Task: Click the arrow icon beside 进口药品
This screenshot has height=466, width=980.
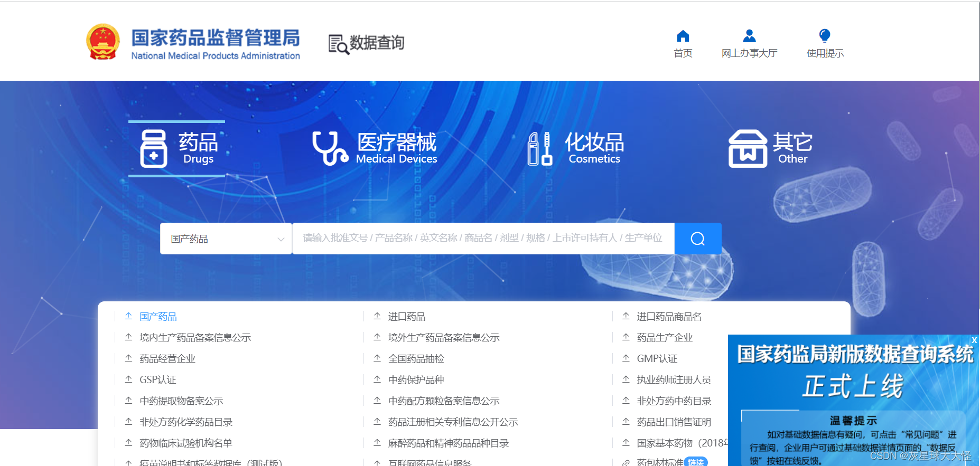Action: 377,316
